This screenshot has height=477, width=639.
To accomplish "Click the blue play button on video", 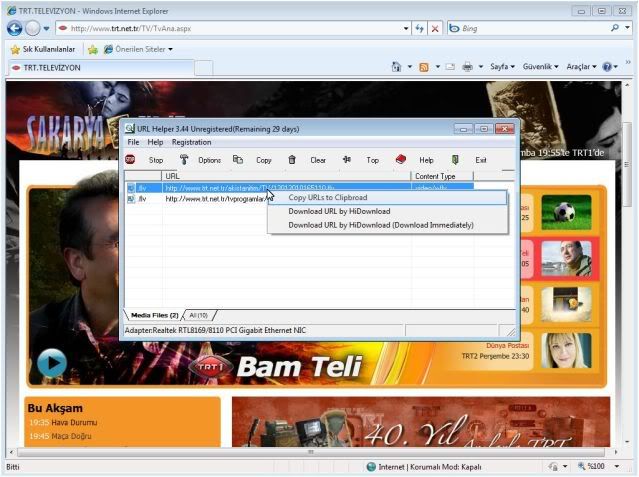I will 52,363.
